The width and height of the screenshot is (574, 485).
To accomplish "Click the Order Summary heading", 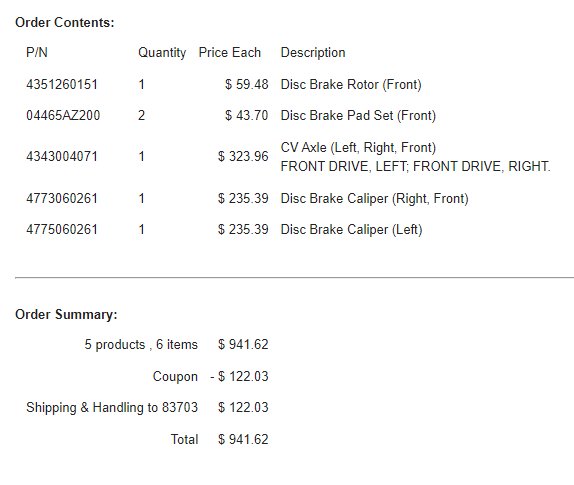I will 66,314.
